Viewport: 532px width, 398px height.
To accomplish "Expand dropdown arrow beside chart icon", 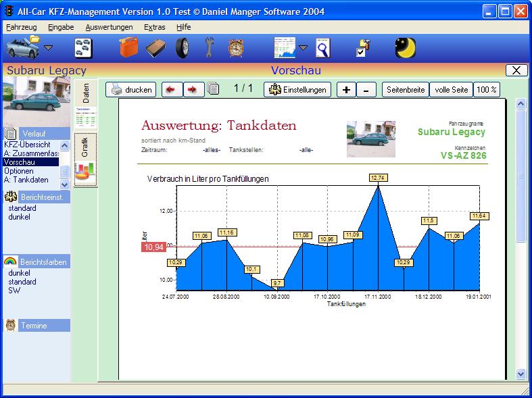I will pos(303,48).
